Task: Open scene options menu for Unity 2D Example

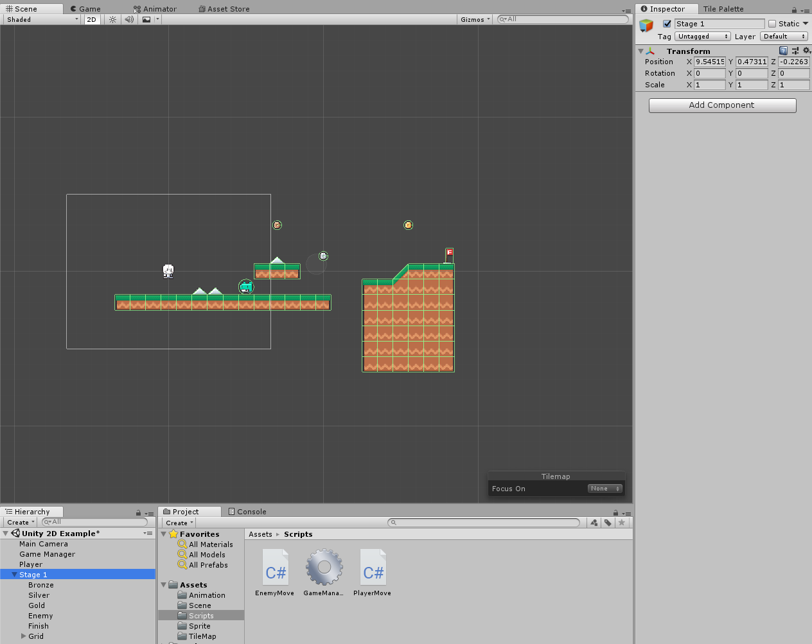Action: click(x=148, y=534)
